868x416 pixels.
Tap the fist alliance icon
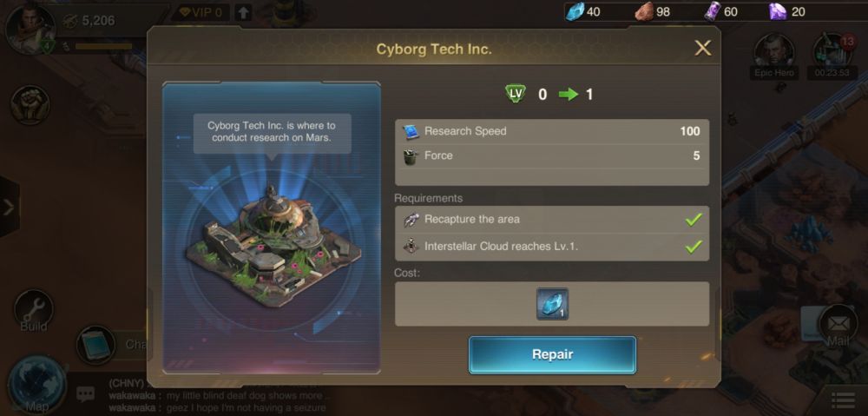(x=30, y=105)
